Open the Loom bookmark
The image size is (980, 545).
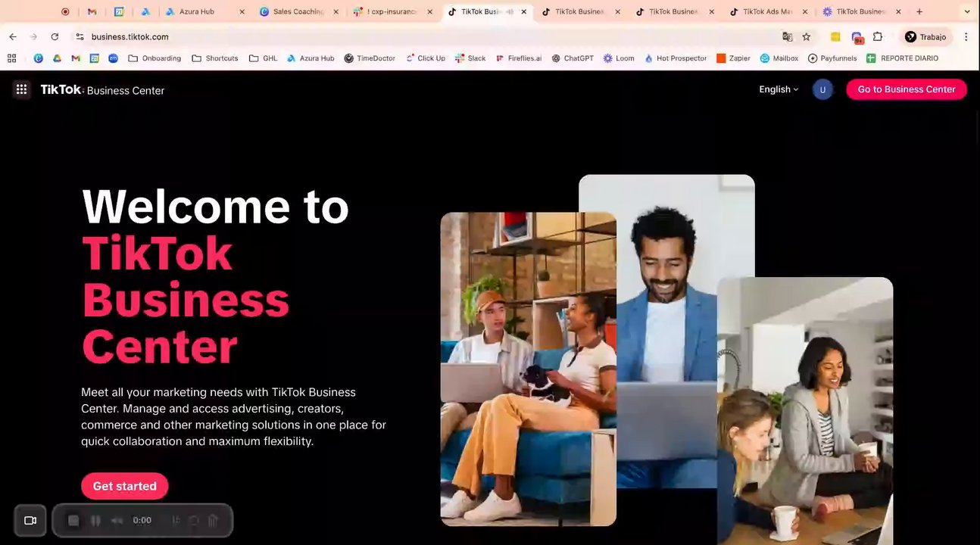pyautogui.click(x=619, y=58)
